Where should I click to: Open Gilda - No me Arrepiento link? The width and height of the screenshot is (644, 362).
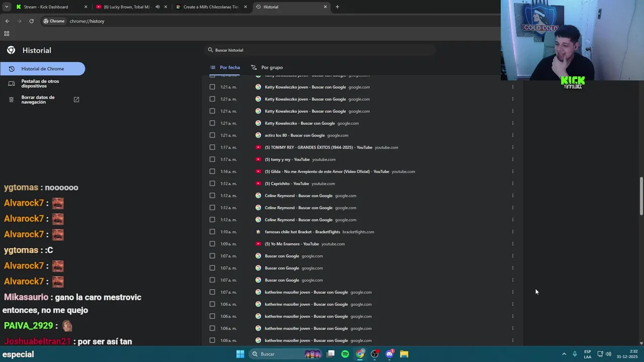coord(327,171)
